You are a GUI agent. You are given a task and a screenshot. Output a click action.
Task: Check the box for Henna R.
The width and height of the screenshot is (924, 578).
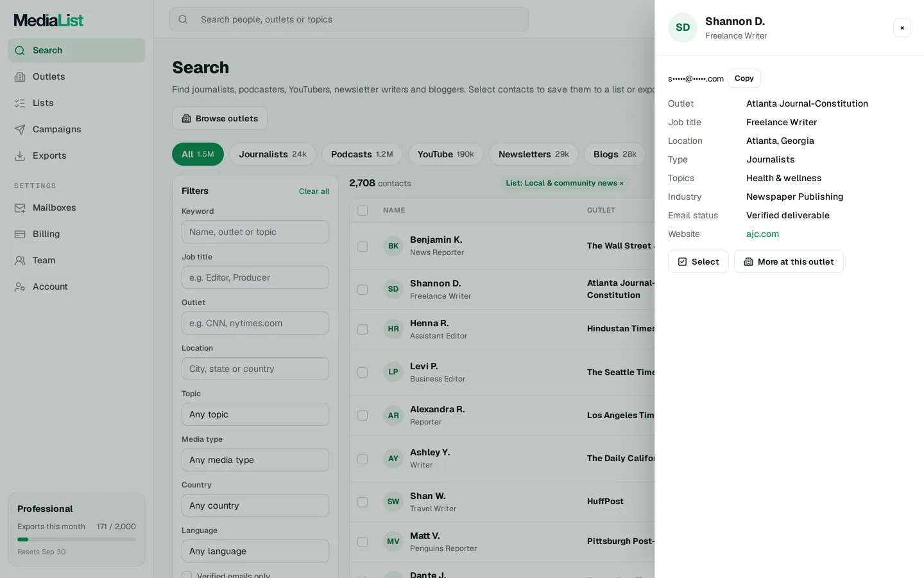tap(363, 329)
